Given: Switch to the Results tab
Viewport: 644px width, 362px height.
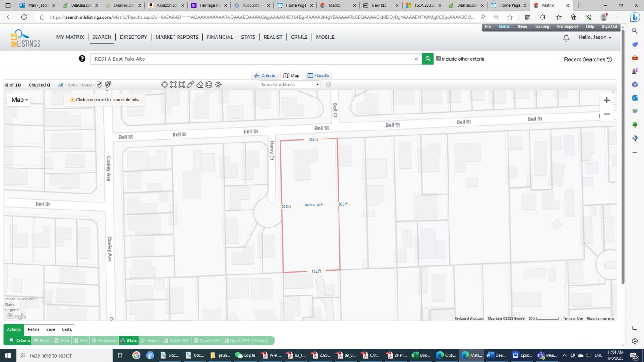Looking at the screenshot, I should [318, 76].
